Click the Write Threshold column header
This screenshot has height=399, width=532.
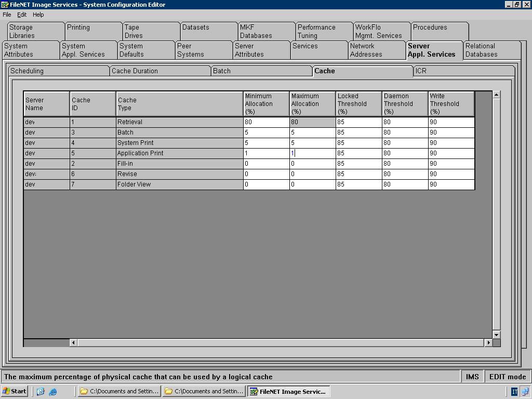[451, 104]
